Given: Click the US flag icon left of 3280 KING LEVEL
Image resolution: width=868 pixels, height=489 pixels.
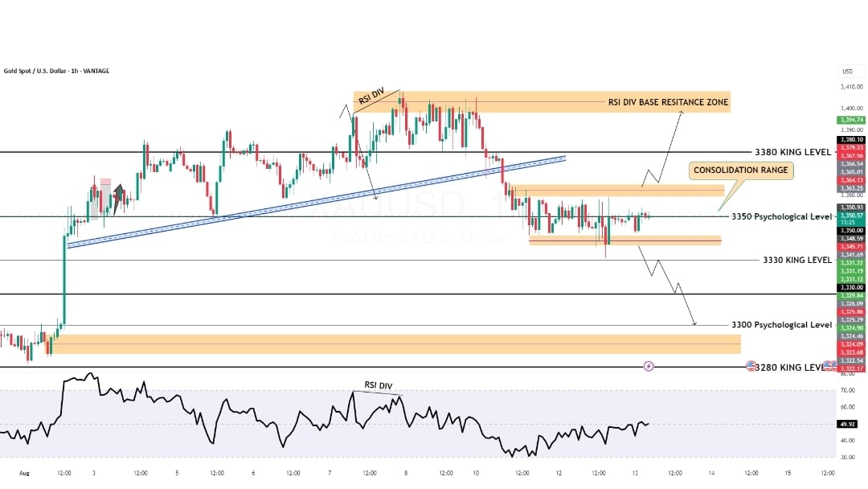Looking at the screenshot, I should [751, 365].
